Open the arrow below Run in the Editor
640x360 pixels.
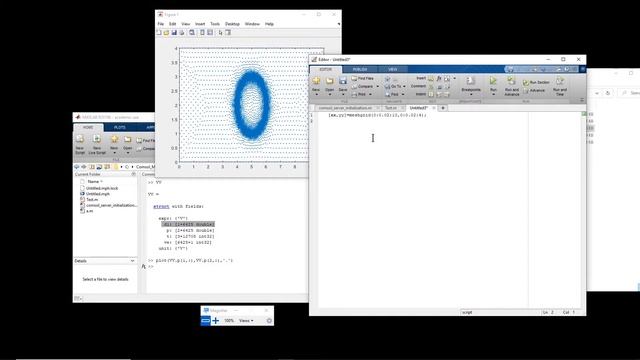pos(493,95)
